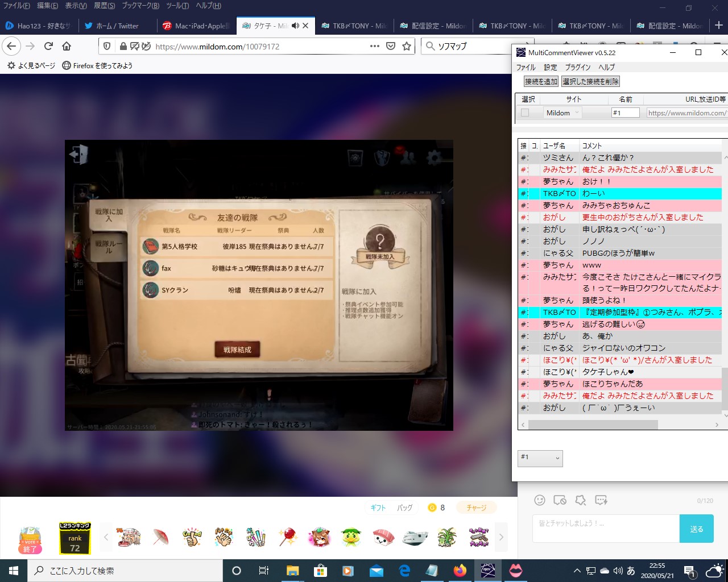Click vertical scrollbar thumb of comment list
This screenshot has width=728, height=582.
(725, 388)
